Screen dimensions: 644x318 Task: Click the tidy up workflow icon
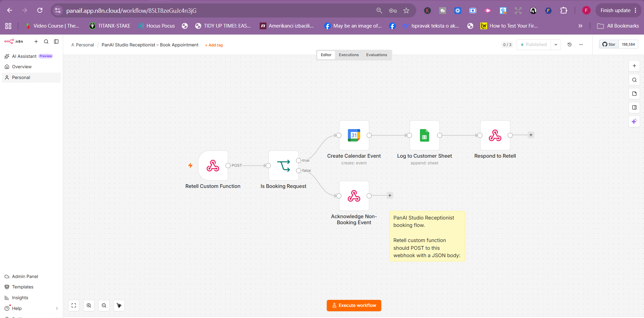119,306
